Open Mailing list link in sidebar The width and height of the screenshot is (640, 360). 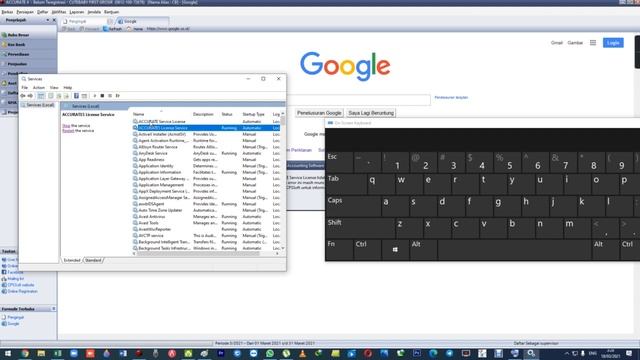point(16,279)
